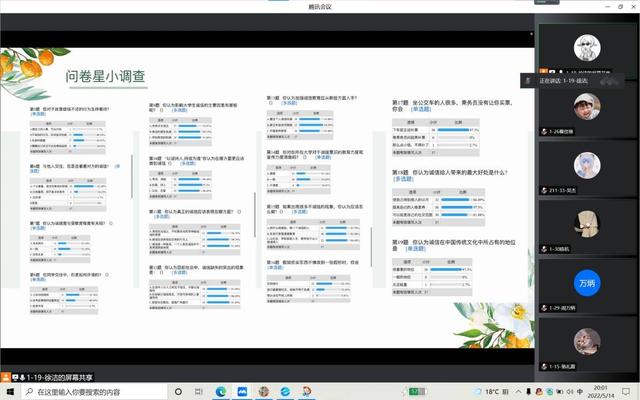Click the Windows Start button
The width and height of the screenshot is (640, 400).
coord(9,392)
